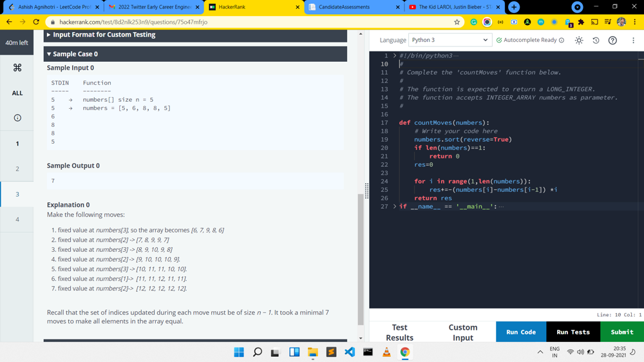Click the command symbol icon in sidebar
The width and height of the screenshot is (644, 362).
coord(17,68)
